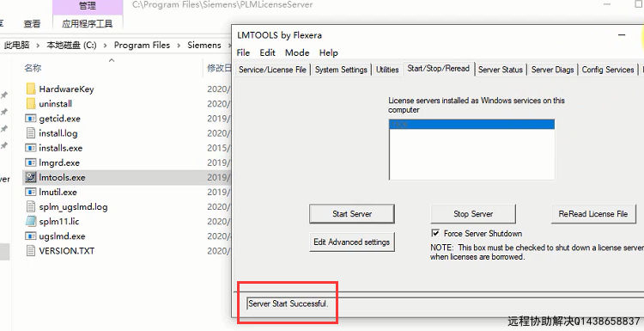Switch to the Service/License File tab
644x331 pixels.
pos(272,70)
